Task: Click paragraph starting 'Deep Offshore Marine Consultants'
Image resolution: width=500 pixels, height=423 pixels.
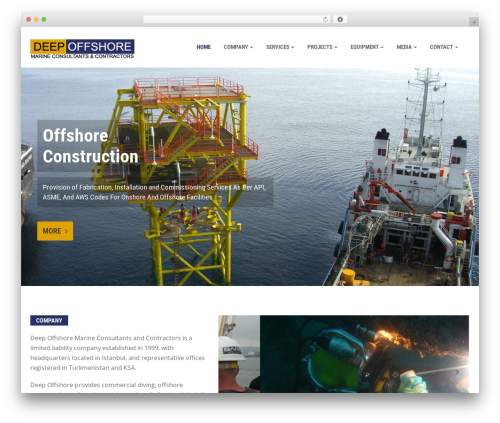Action: click(117, 353)
